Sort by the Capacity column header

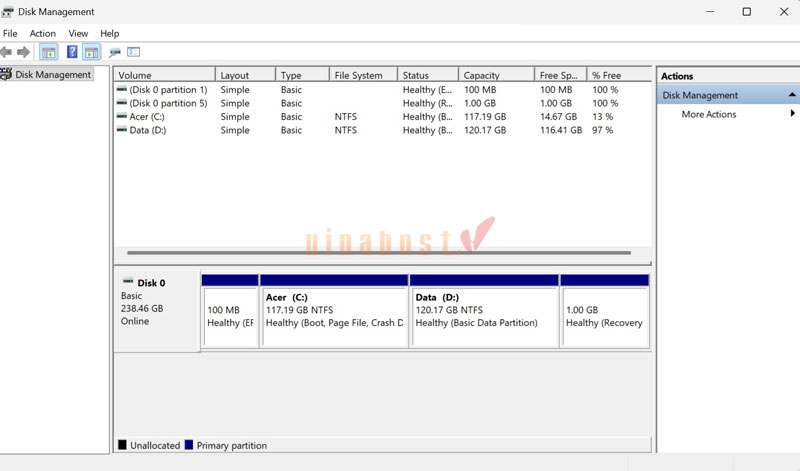[x=496, y=75]
